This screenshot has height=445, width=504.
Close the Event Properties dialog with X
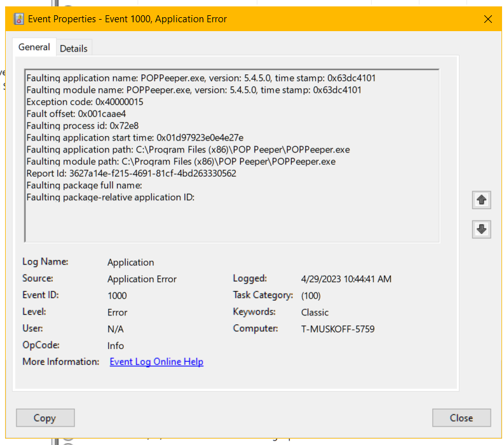click(x=488, y=19)
